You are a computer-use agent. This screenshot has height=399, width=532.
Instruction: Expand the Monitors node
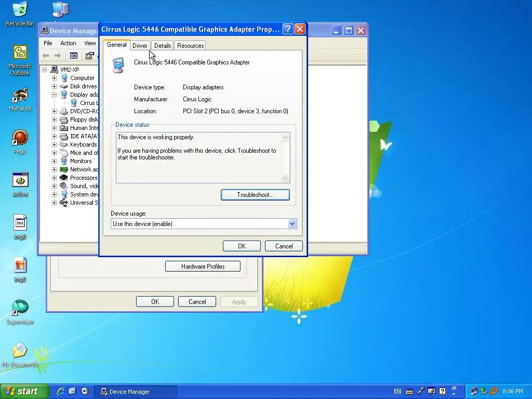pos(54,161)
